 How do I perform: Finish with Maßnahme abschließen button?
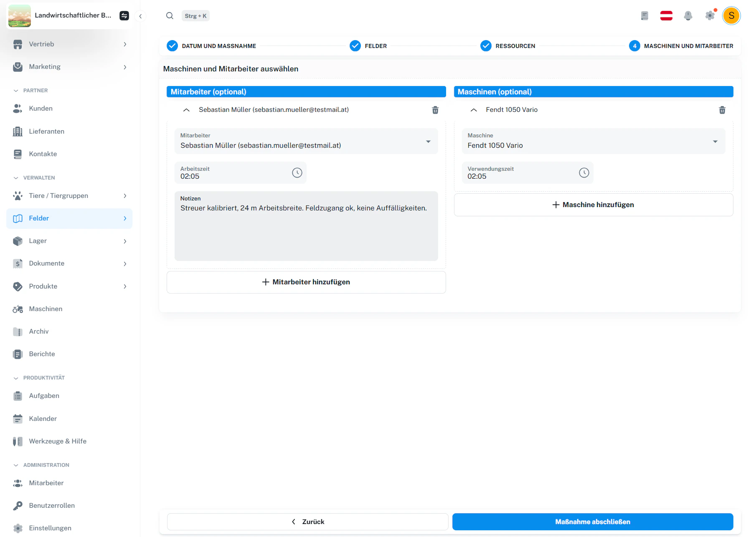coord(593,522)
